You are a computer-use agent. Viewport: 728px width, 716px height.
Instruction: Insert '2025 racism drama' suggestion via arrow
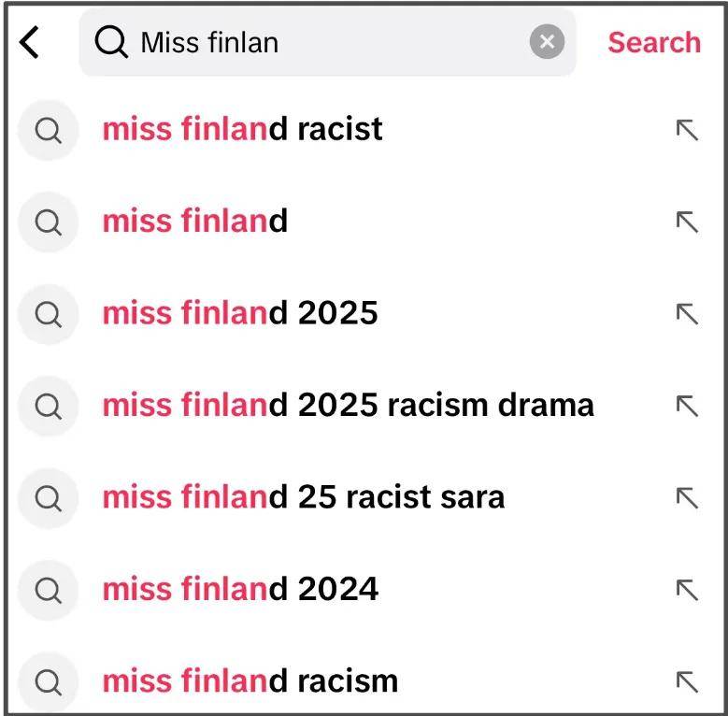point(687,405)
